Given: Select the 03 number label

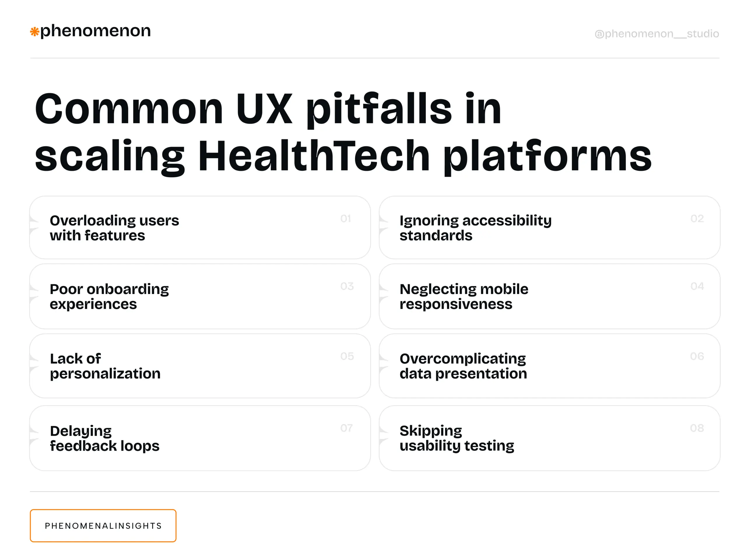Looking at the screenshot, I should point(347,286).
